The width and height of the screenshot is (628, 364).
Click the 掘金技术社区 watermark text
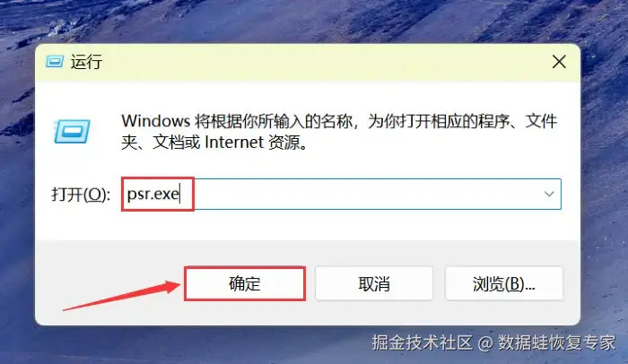pos(423,342)
